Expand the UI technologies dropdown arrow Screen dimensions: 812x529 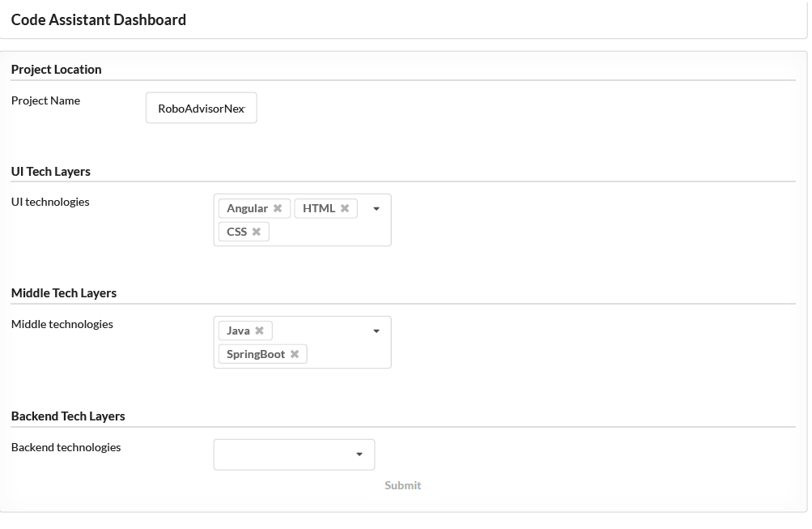click(x=376, y=209)
